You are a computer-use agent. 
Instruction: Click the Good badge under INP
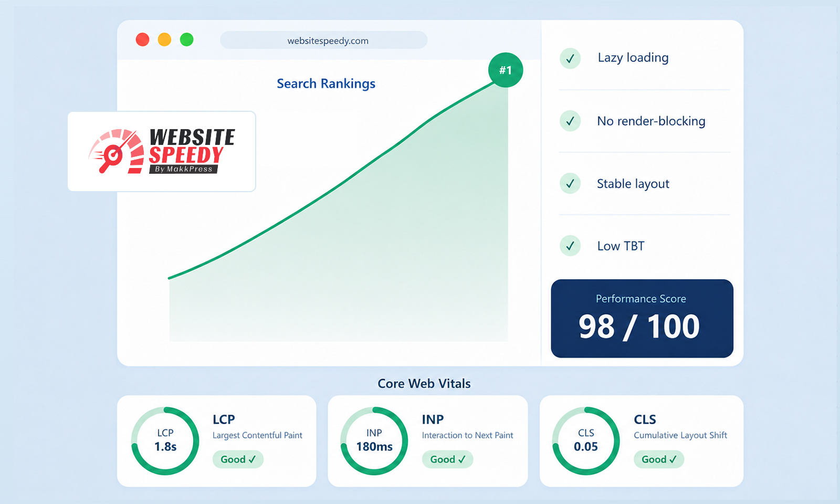pos(448,459)
